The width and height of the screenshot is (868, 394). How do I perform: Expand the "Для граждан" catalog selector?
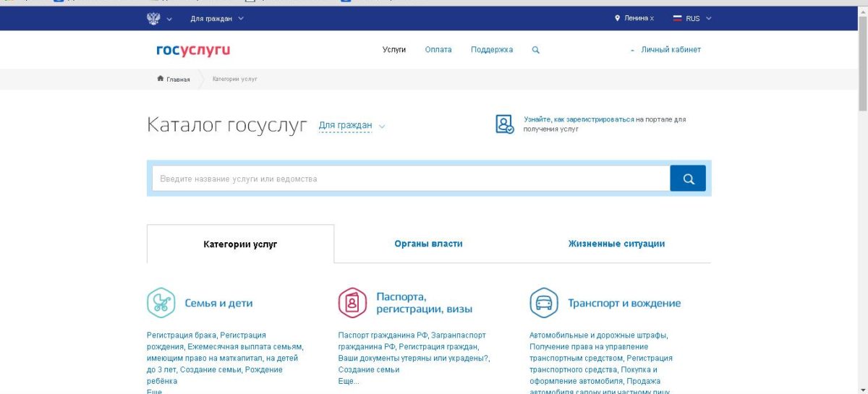(x=352, y=126)
